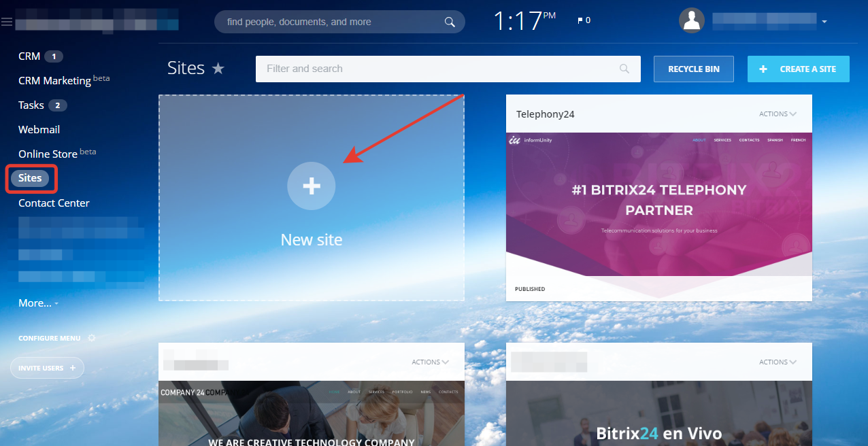Expand the user name dropdown arrow

pyautogui.click(x=824, y=22)
